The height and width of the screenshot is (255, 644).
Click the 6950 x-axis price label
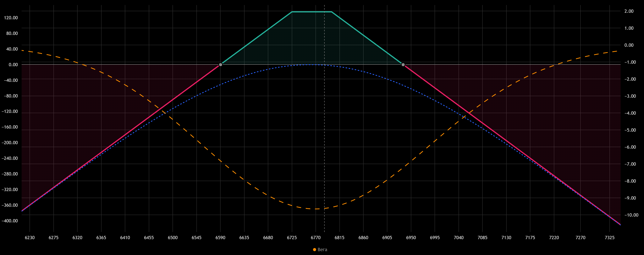pos(411,237)
